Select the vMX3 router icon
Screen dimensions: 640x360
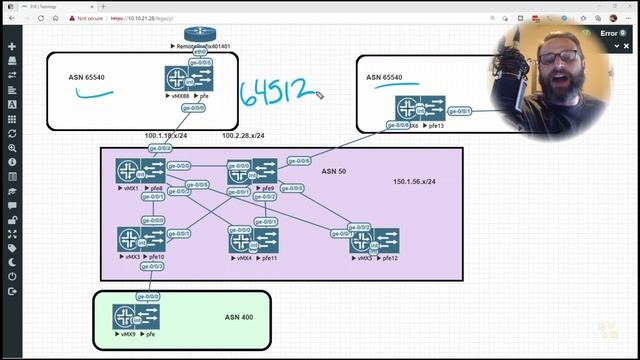(x=129, y=239)
